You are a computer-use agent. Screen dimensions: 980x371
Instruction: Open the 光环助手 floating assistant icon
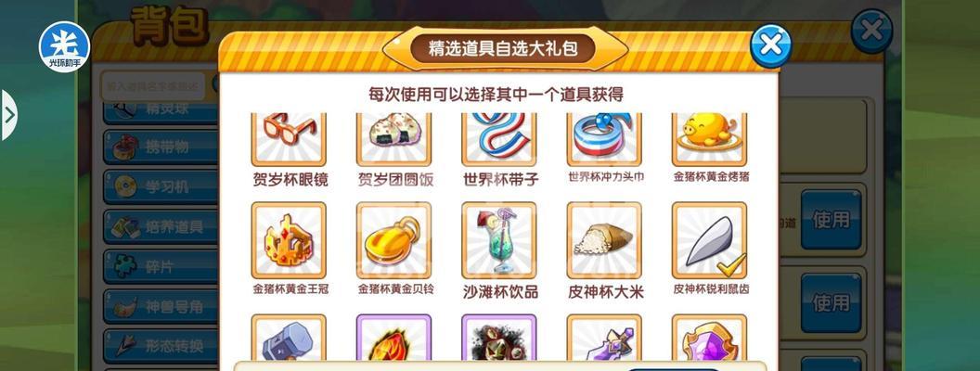pyautogui.click(x=64, y=47)
